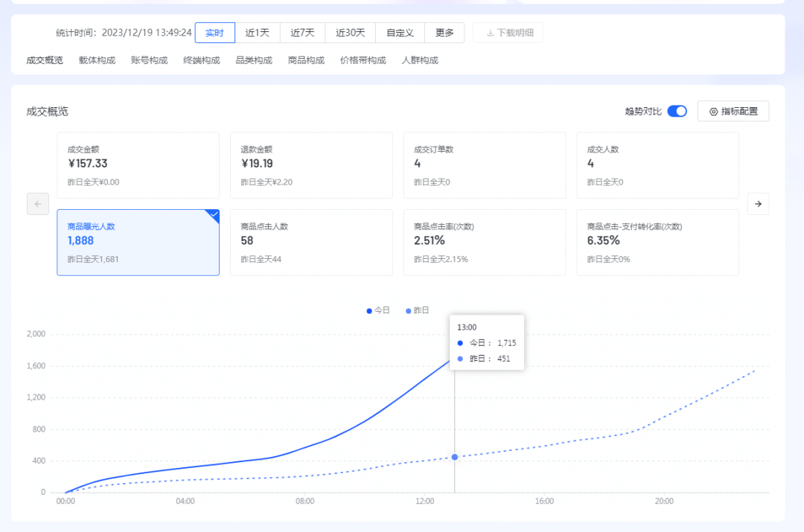Open the 品类构成 tab

[254, 60]
